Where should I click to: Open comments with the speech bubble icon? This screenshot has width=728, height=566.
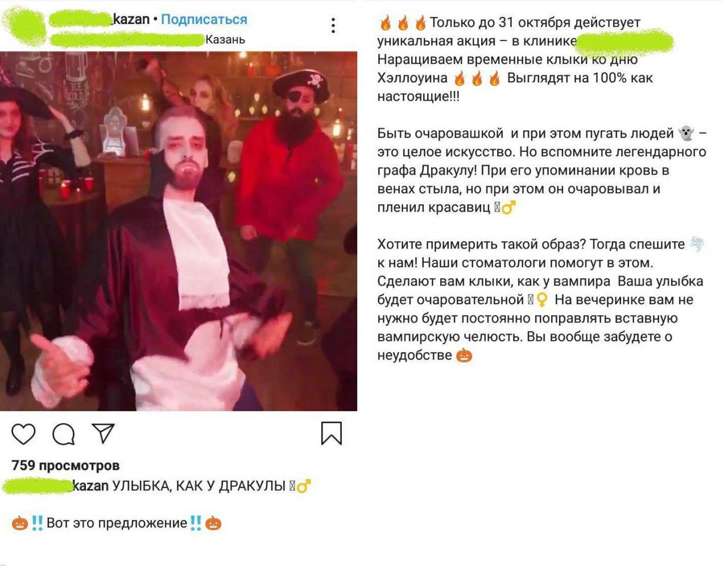click(x=64, y=435)
